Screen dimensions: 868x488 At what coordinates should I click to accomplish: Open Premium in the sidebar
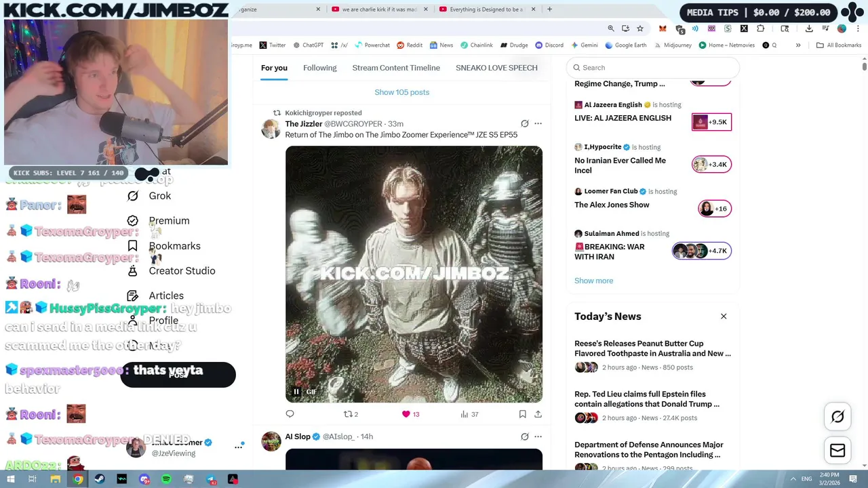pyautogui.click(x=159, y=221)
